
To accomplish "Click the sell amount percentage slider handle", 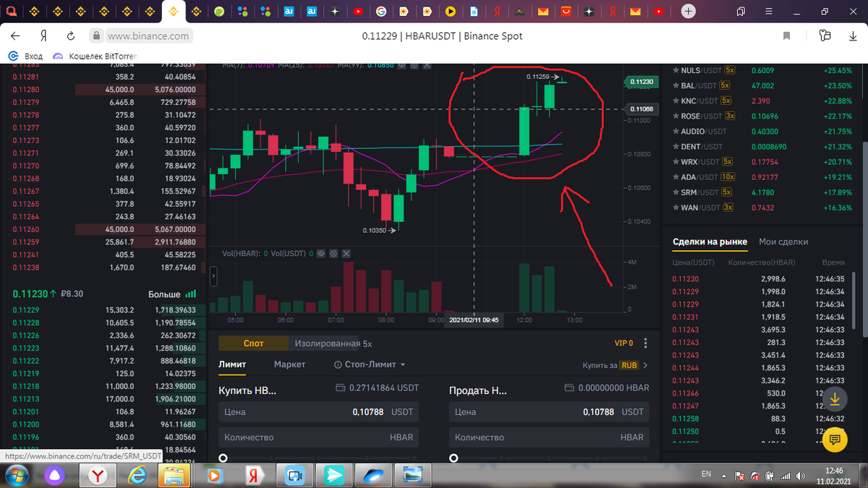I will (x=454, y=458).
